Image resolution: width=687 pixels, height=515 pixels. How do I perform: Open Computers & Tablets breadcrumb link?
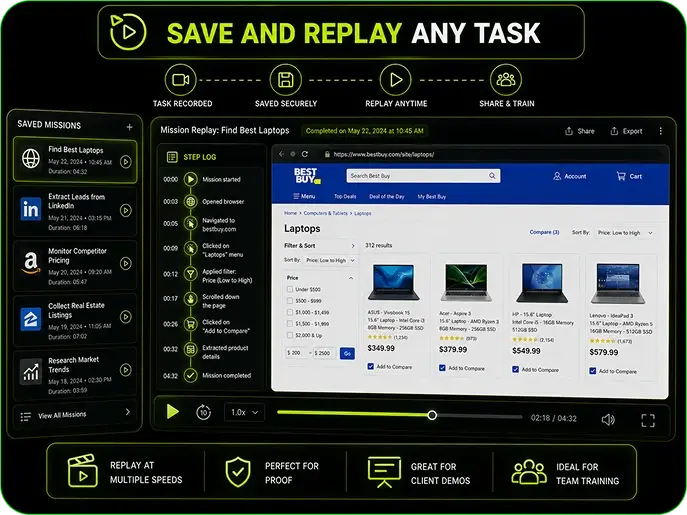[x=326, y=213]
